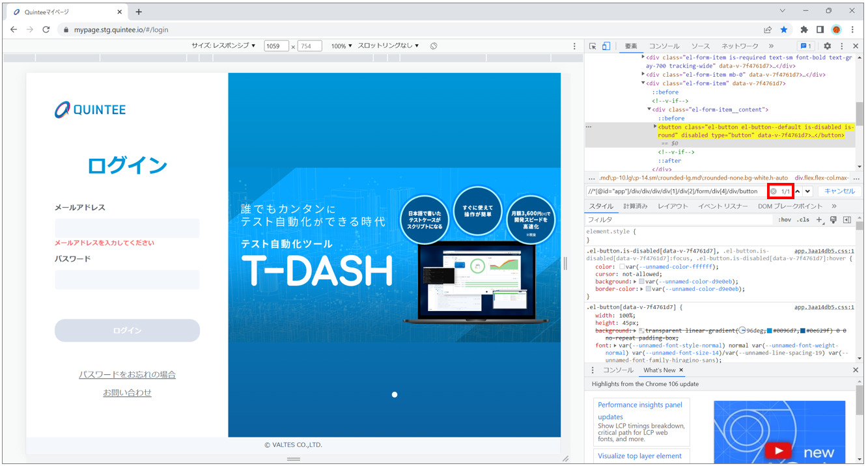Click the rotate screen icon
This screenshot has width=868, height=466.
tap(434, 46)
